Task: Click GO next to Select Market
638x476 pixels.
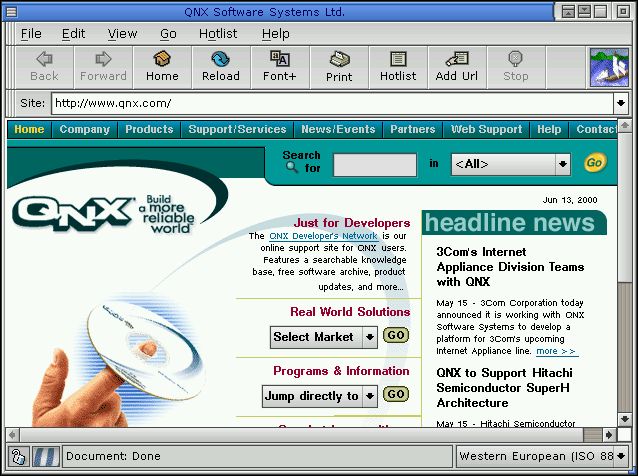Action: tap(396, 335)
